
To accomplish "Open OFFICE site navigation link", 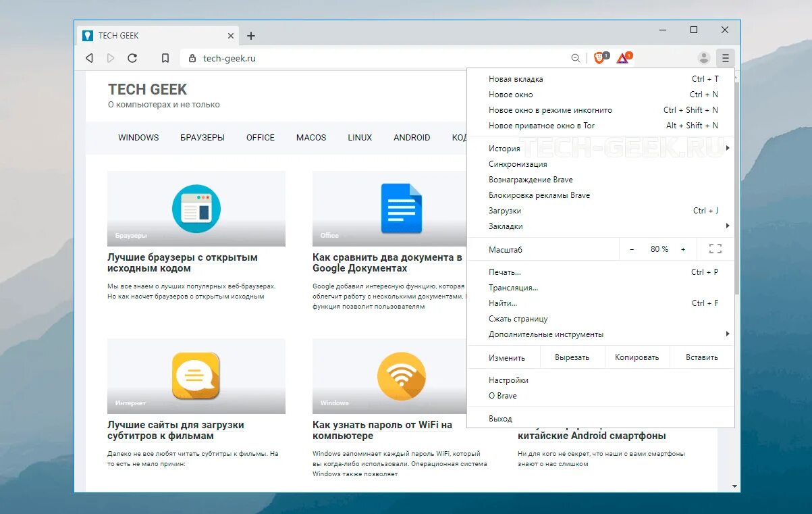I will 261,137.
